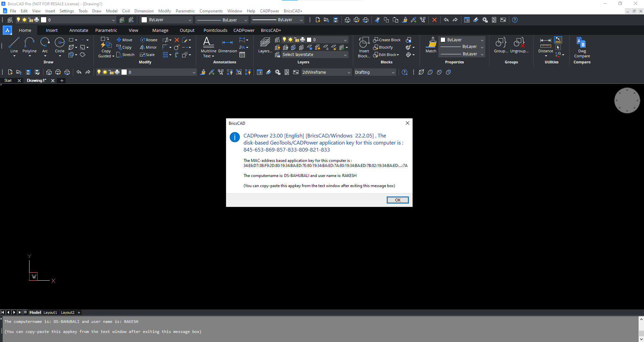The height and width of the screenshot is (342, 644).
Task: Click the Distance measuring tool
Action: [x=545, y=45]
